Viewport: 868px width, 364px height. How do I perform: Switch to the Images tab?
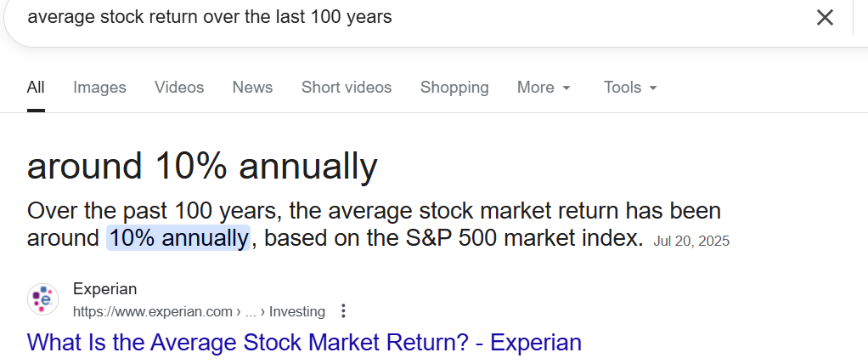pos(99,87)
